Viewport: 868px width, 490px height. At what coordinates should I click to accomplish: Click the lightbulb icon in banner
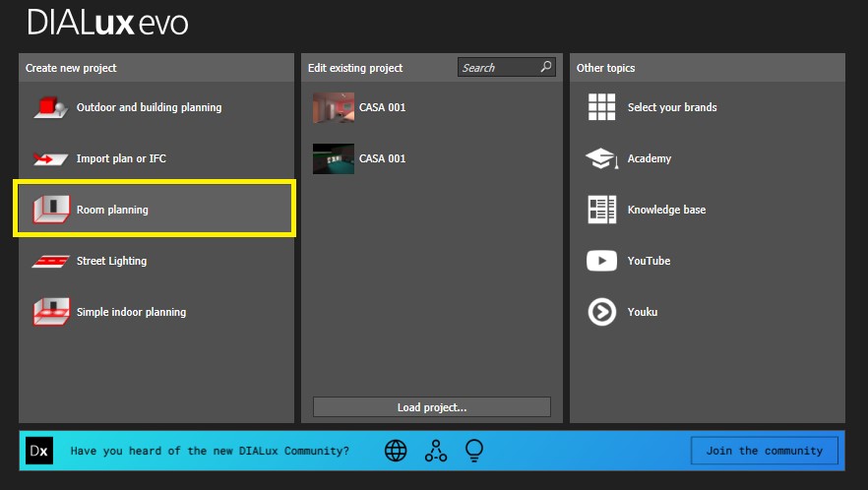tap(474, 451)
